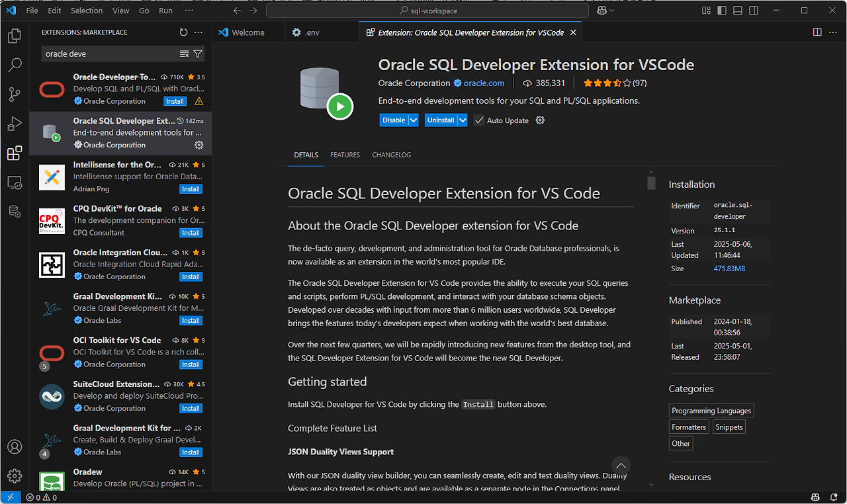Click the Formatters category tag
Screen dimensions: 847x504
[x=689, y=427]
